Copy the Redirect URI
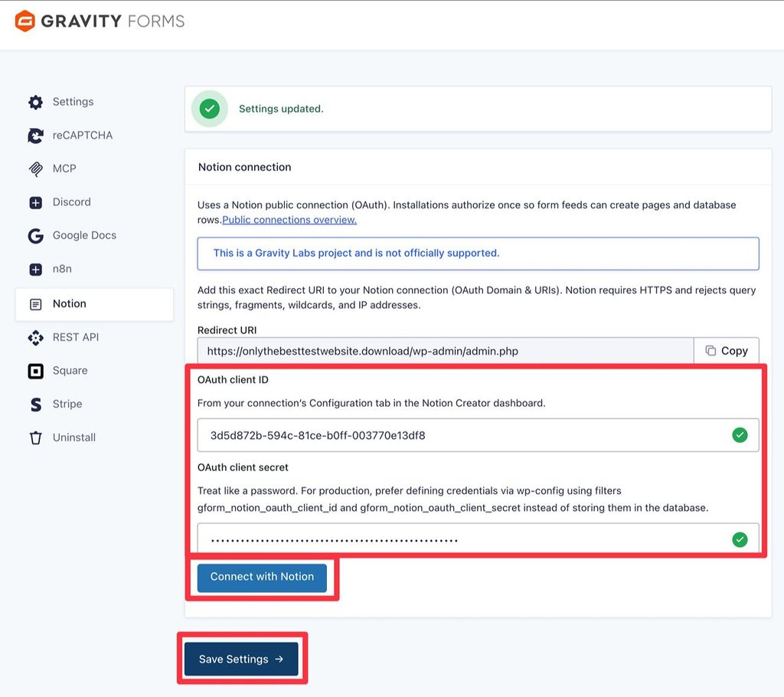Screen dimensions: 784x697 (726, 351)
